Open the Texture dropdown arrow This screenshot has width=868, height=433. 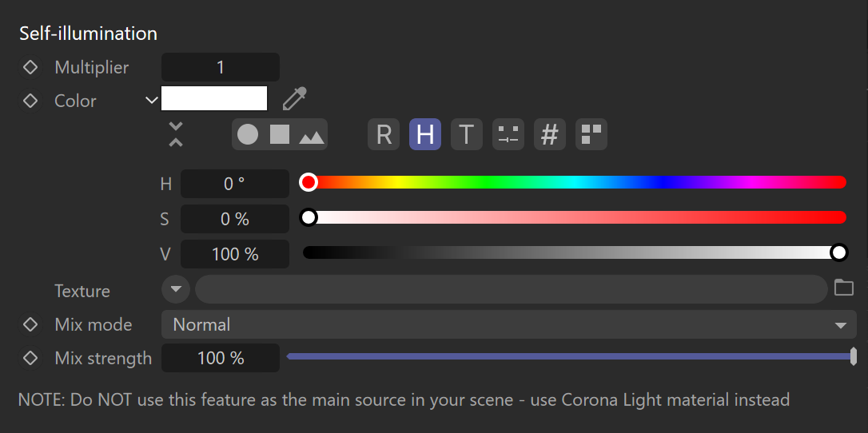tap(176, 289)
